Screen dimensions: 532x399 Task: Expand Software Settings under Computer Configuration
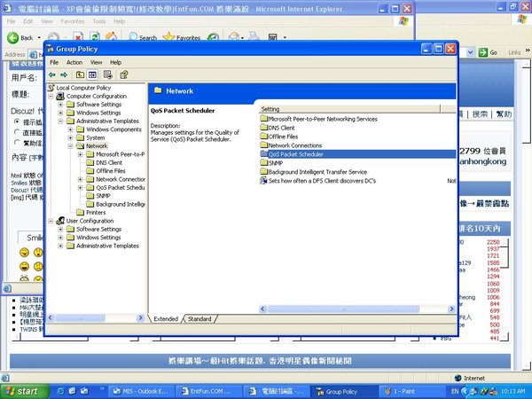point(60,105)
